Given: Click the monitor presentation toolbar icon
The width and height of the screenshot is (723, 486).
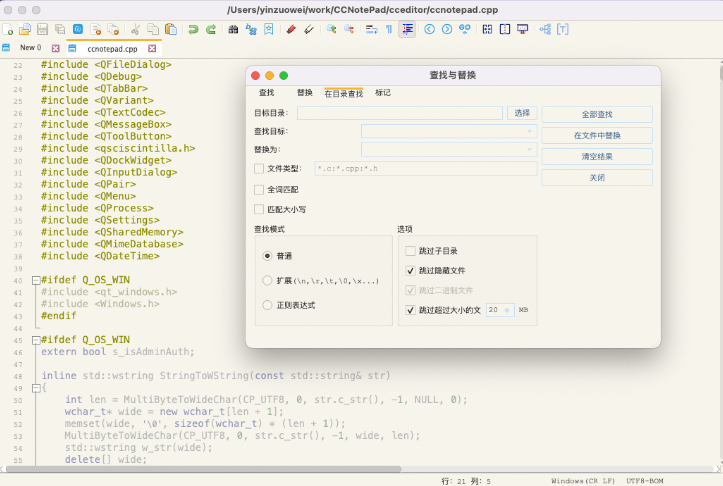Looking at the screenshot, I should tap(522, 30).
